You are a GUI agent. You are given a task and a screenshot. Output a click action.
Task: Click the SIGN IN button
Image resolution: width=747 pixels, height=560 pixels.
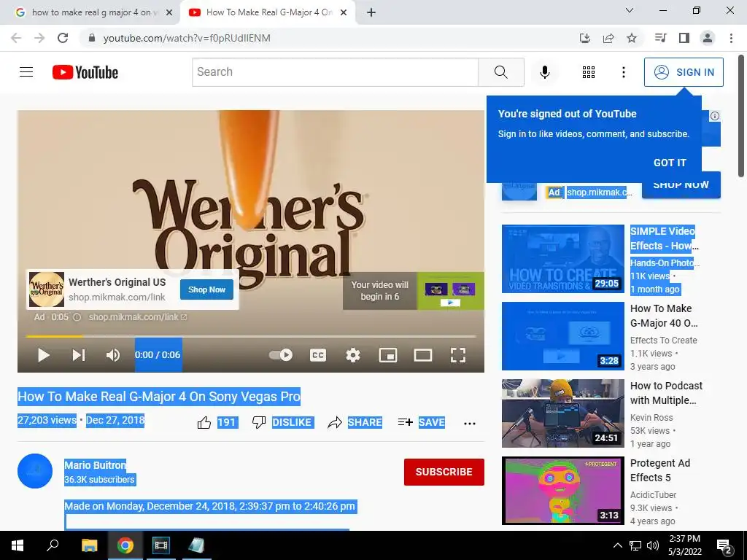(x=684, y=72)
